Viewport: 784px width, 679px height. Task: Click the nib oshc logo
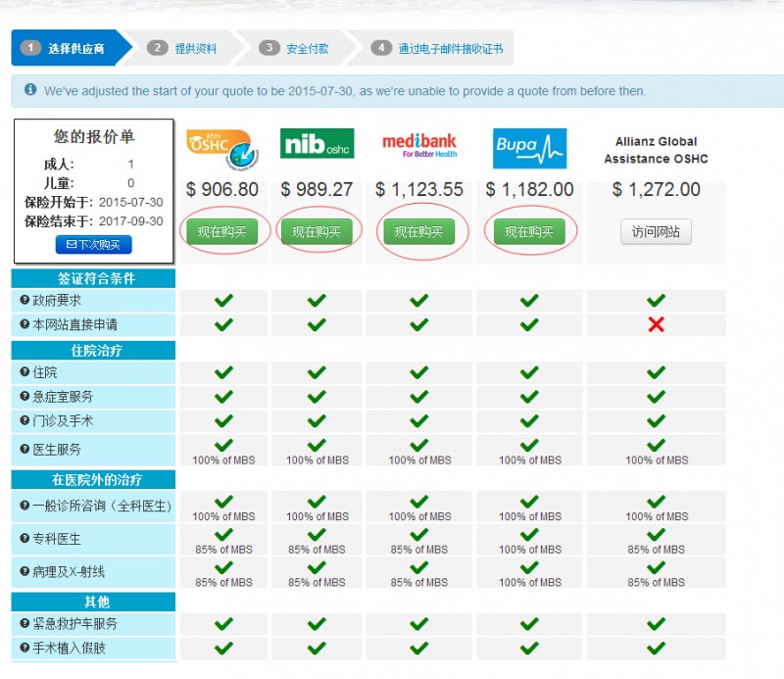click(x=317, y=143)
